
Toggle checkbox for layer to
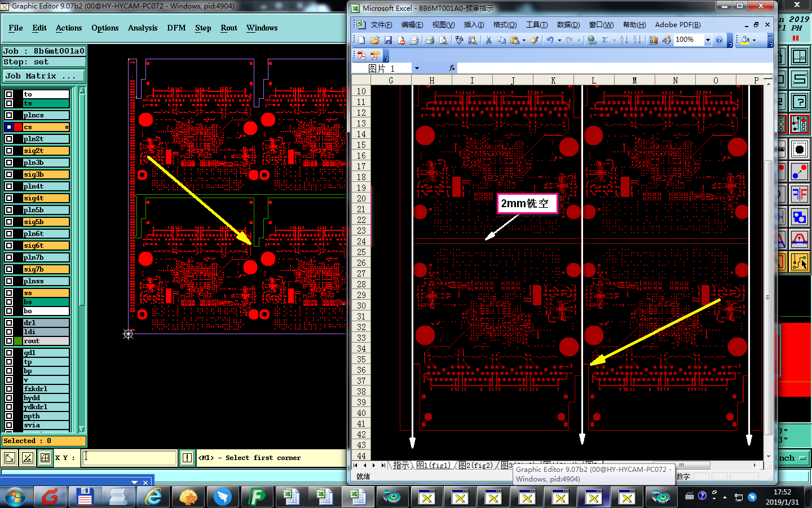tap(9, 94)
